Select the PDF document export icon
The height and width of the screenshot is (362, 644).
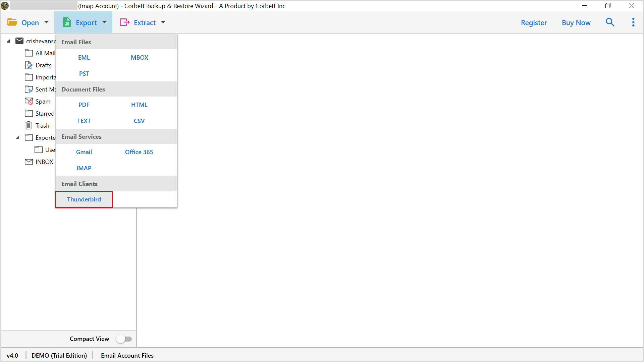coord(84,104)
